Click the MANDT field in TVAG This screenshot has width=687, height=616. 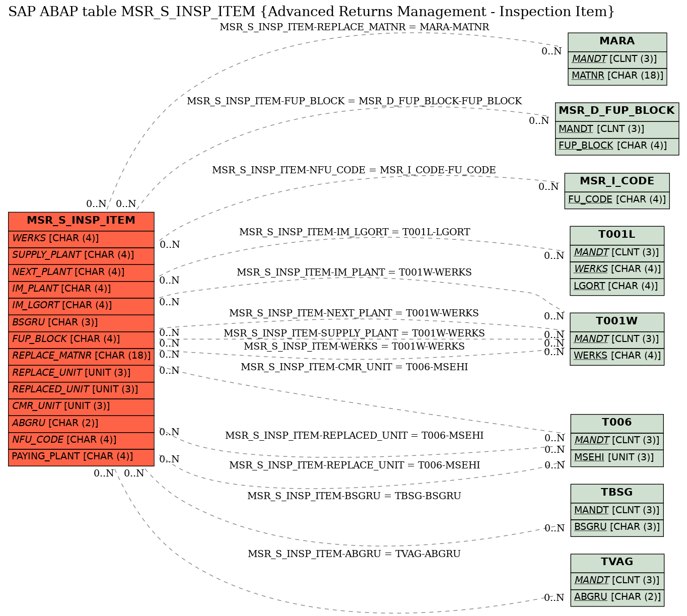pos(617,580)
